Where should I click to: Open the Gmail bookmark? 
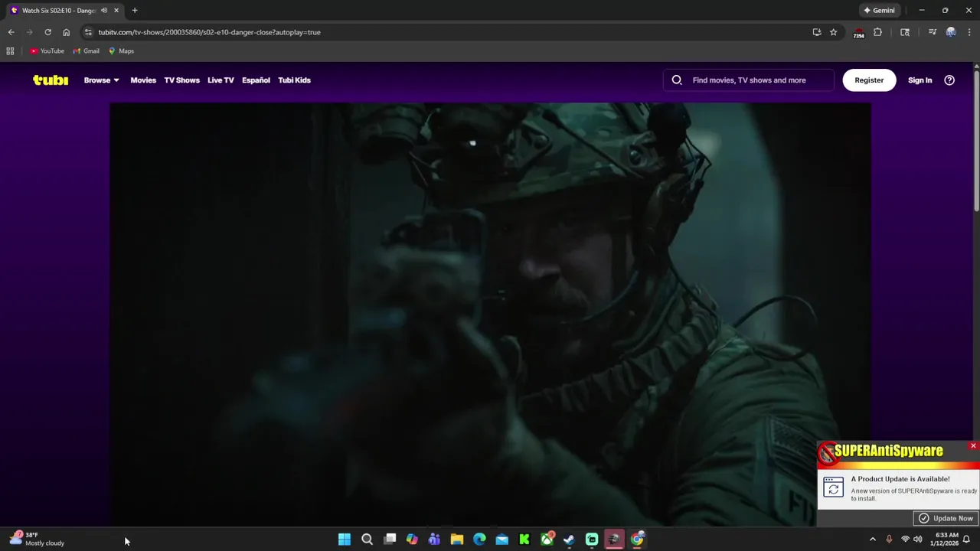[87, 51]
